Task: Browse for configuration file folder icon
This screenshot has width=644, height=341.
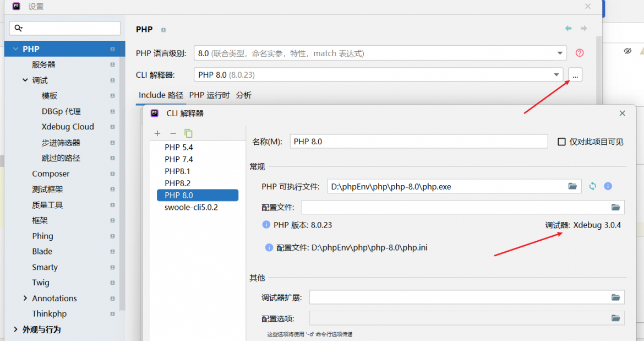Action: point(615,207)
